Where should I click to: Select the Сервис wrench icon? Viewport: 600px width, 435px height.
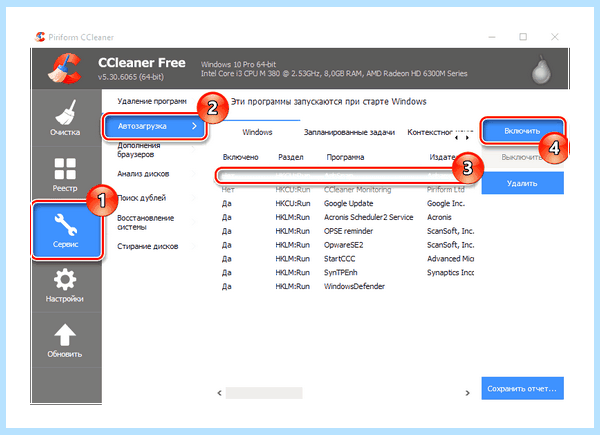66,224
